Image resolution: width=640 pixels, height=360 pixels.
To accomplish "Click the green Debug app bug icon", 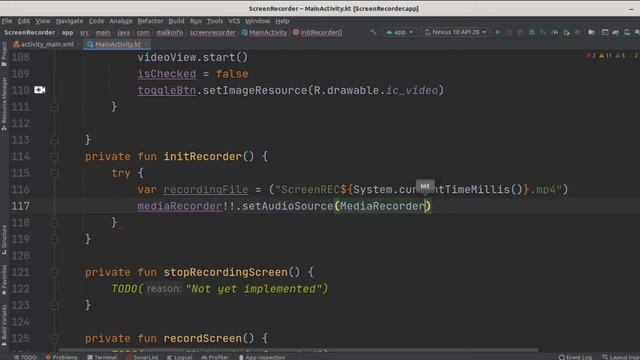I will [531, 32].
